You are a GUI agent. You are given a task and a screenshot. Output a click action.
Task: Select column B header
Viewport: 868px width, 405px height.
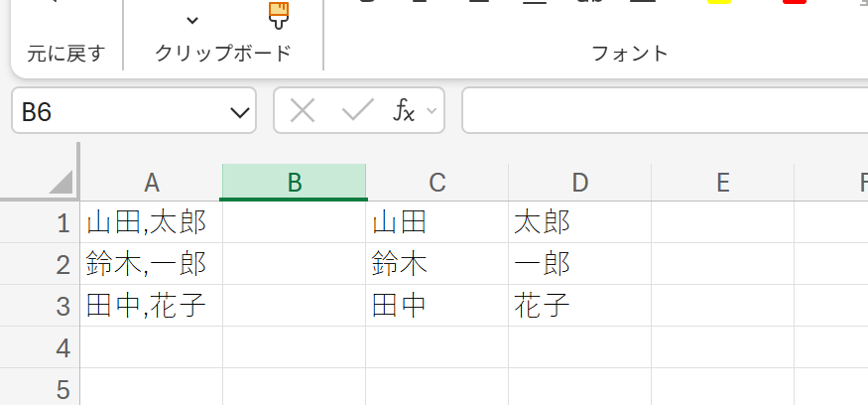294,182
